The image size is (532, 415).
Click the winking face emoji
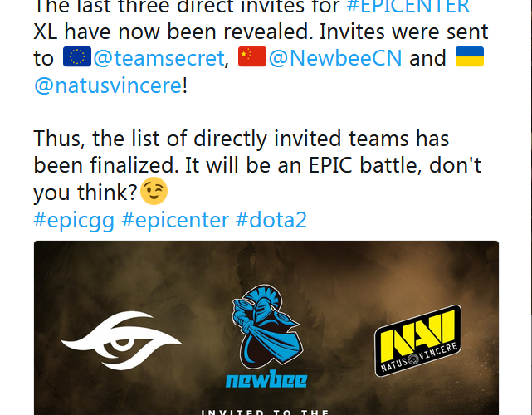[154, 191]
